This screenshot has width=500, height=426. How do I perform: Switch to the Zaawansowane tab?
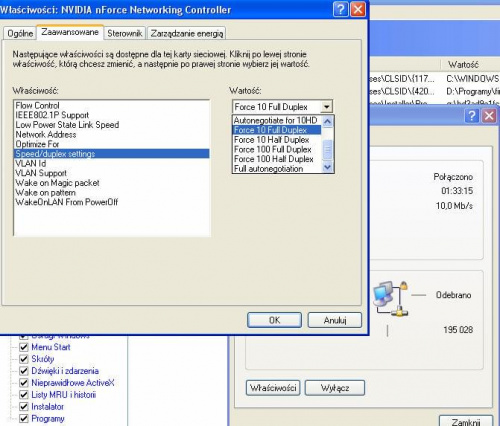coord(70,32)
